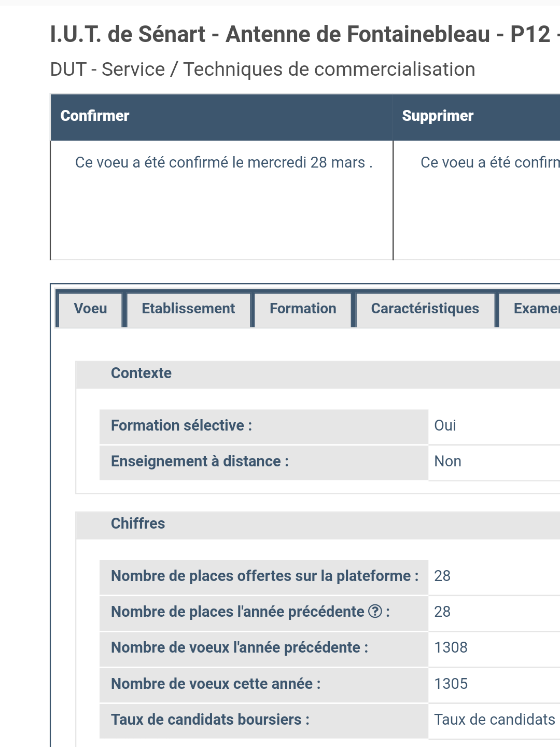The width and height of the screenshot is (560, 747).
Task: Click the voeu confirmé mercredi 28 mars message
Action: (x=223, y=163)
